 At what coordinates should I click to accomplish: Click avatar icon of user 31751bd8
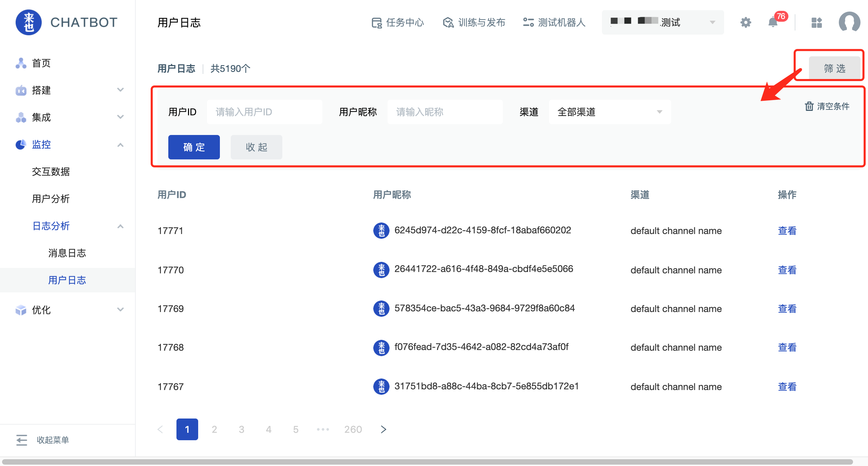381,387
